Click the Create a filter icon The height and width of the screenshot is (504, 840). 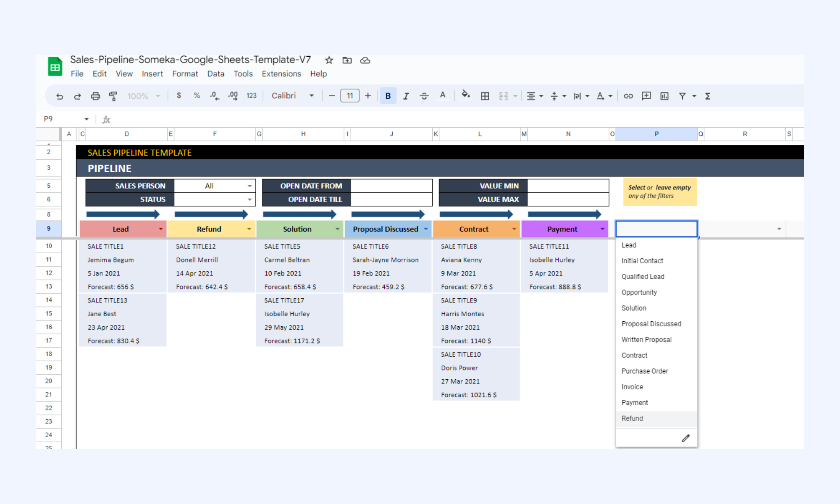point(682,96)
